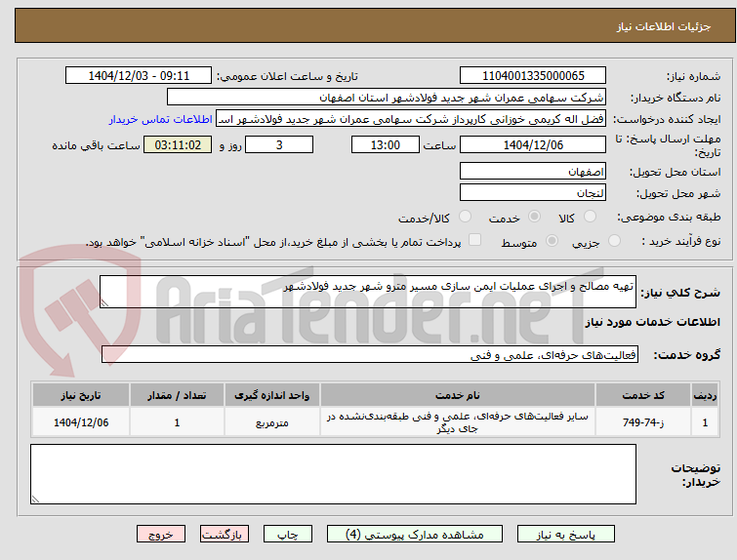This screenshot has width=737, height=560.
Task: Select the کالا radio button
Action: coord(590,217)
